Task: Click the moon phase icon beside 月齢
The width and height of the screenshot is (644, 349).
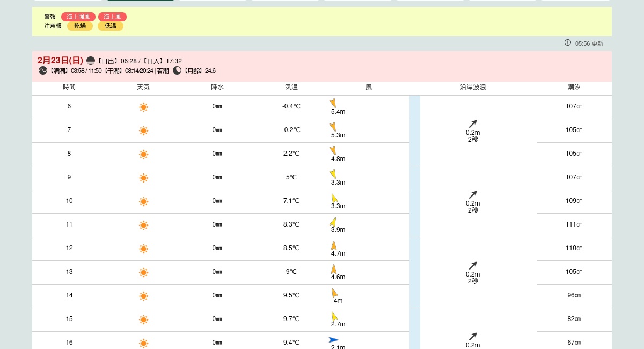Action: point(177,70)
